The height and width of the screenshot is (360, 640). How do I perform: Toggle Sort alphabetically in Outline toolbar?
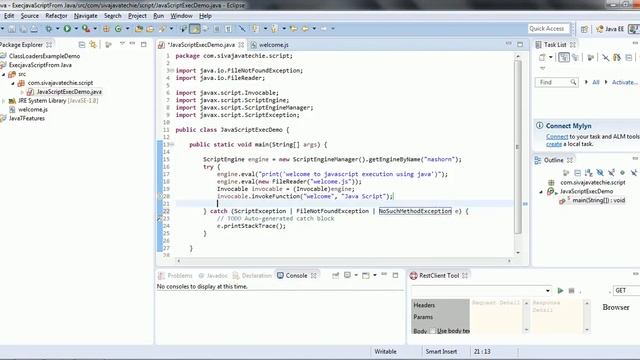[x=588, y=173]
